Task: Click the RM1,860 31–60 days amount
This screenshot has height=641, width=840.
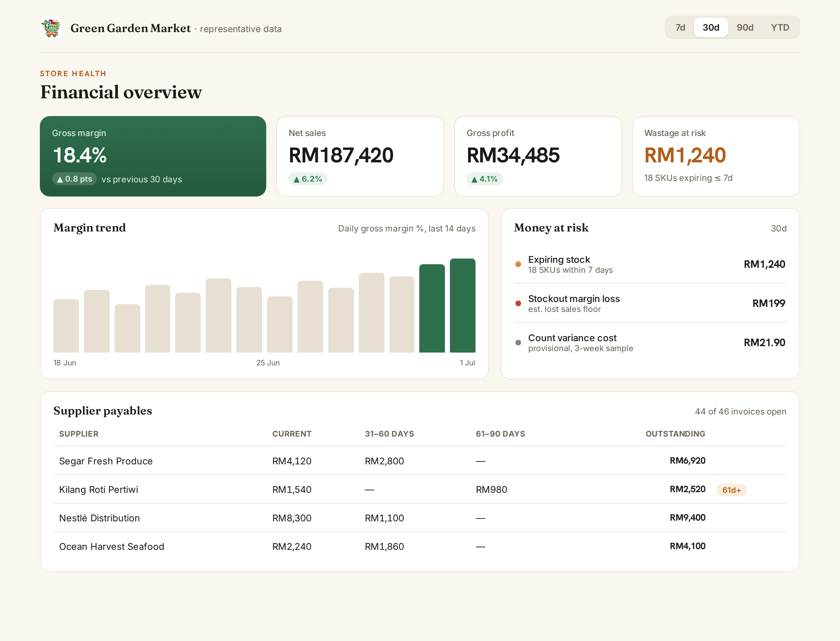Action: point(384,546)
